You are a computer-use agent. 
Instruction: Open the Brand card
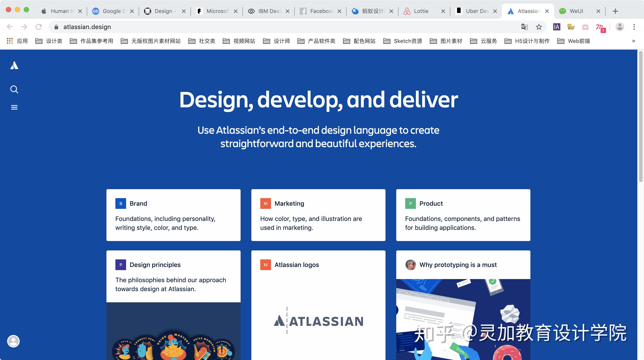(173, 215)
